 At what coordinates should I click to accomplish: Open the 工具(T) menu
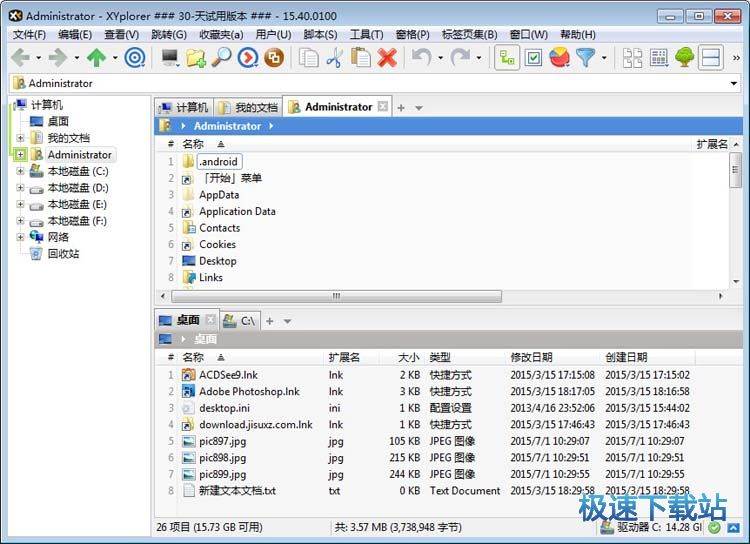click(x=366, y=35)
